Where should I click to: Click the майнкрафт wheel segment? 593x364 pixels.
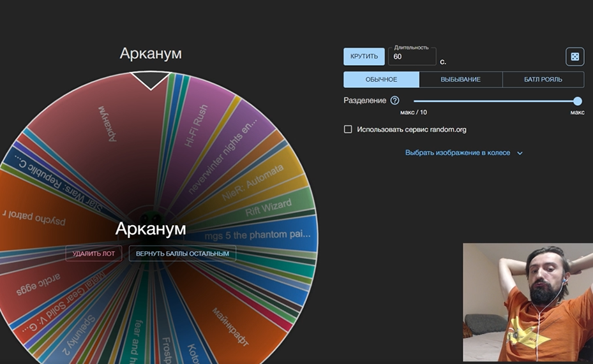230,326
